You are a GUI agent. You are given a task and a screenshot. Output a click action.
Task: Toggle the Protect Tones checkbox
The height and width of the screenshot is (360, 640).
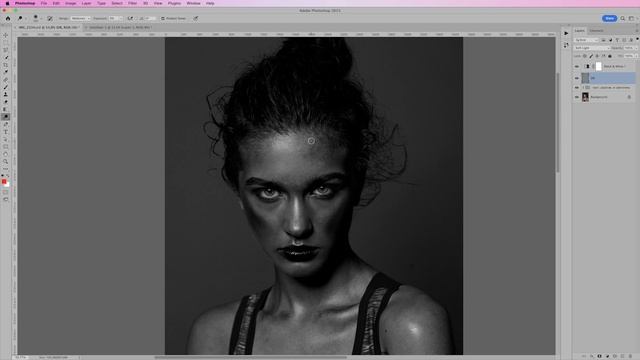coord(163,18)
